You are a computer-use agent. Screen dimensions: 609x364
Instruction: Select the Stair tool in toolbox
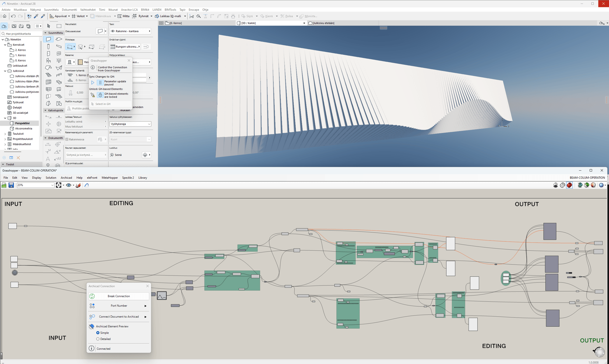coord(48,75)
